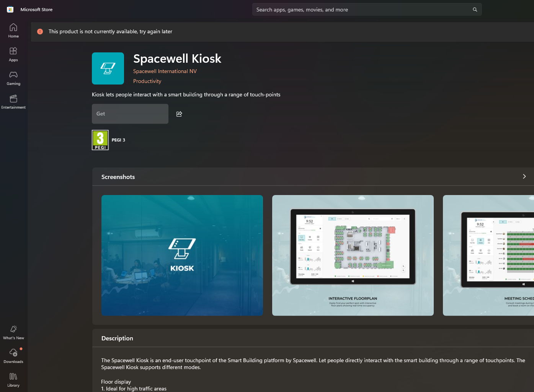Open the Entertainment section
Screen dimensions: 534x392
point(13,102)
